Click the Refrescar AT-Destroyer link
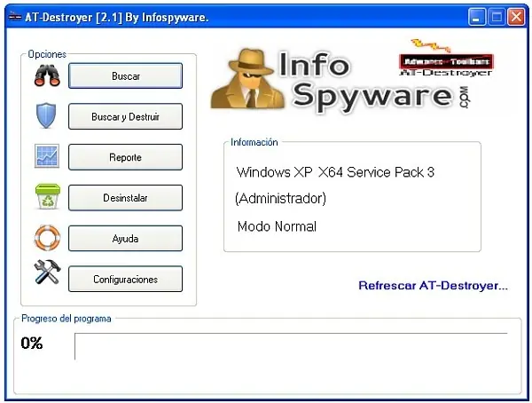Viewport: 532px width, 403px height. point(434,286)
